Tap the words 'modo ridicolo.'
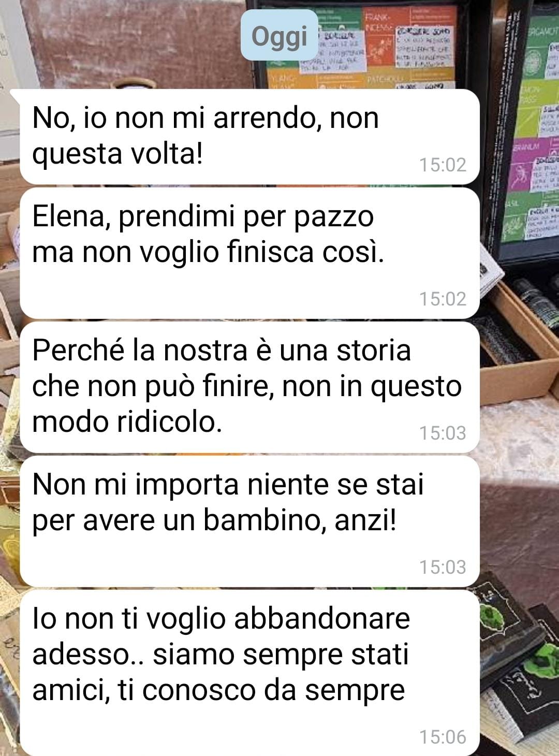 tap(127, 421)
